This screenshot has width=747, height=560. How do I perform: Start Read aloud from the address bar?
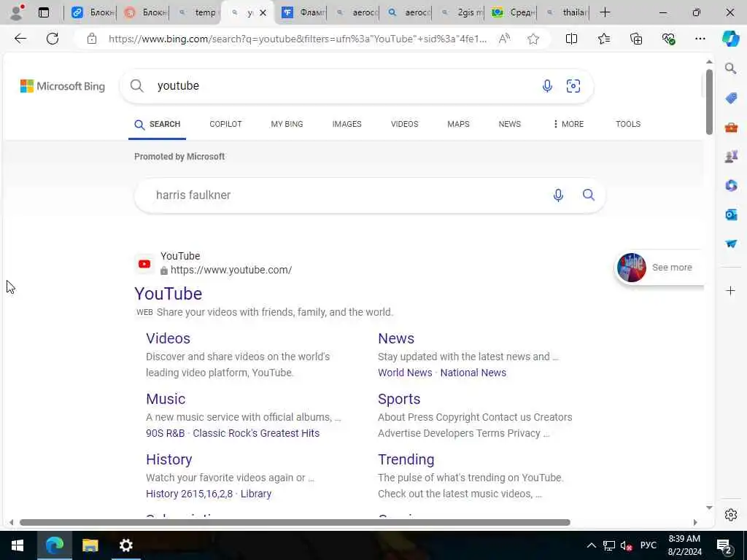[x=504, y=39]
